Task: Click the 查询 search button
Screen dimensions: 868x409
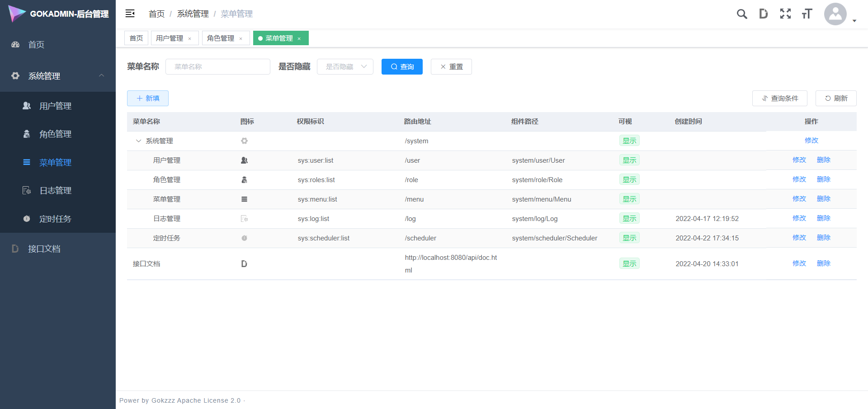Action: (x=402, y=67)
